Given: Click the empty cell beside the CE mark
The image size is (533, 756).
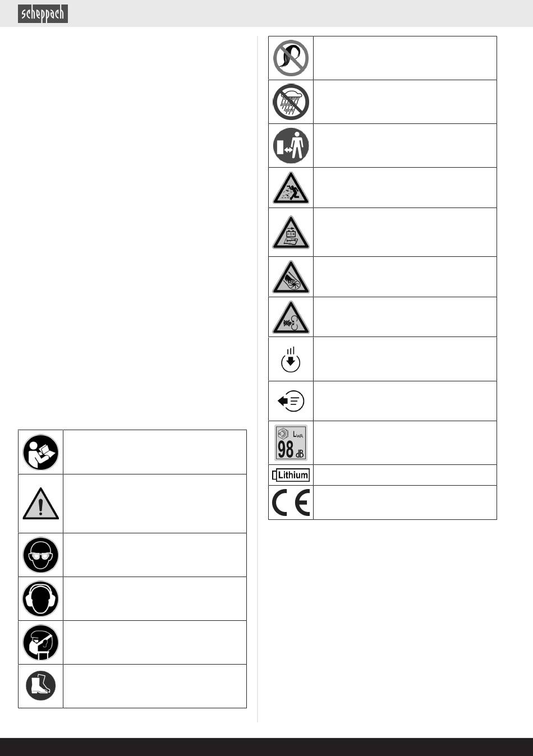Looking at the screenshot, I should point(405,503).
